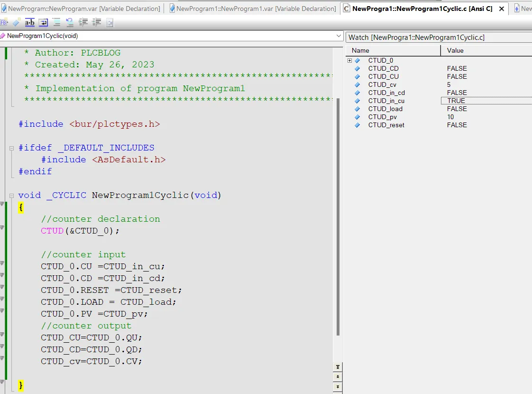Click the Value column header in Watch
This screenshot has width=532, height=394.
[486, 51]
